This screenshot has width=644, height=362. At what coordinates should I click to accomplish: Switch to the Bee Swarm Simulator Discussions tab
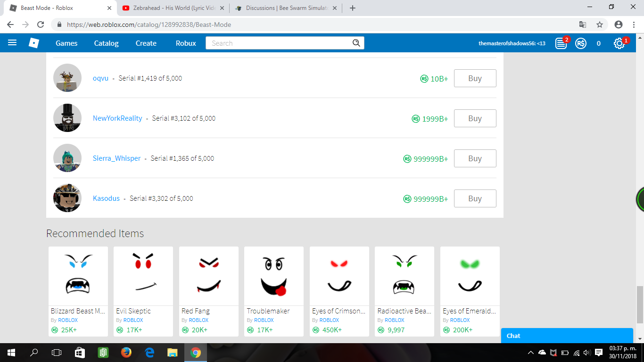point(285,8)
